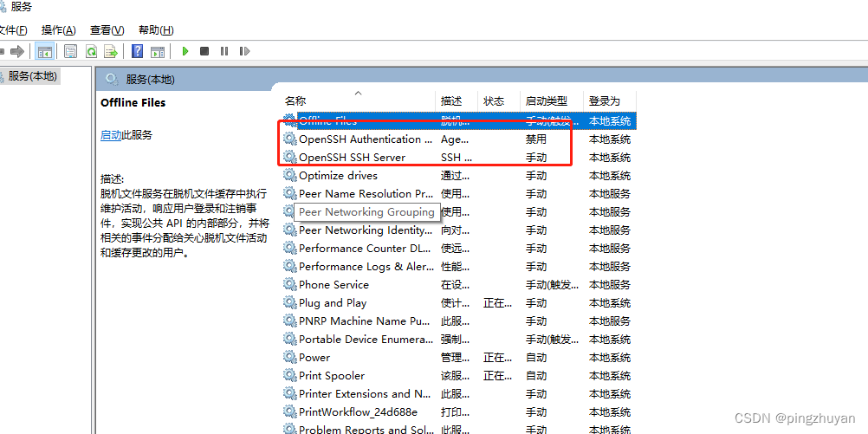The image size is (868, 434).
Task: Select the PrintWorkflow_24d688e service name
Action: [358, 411]
